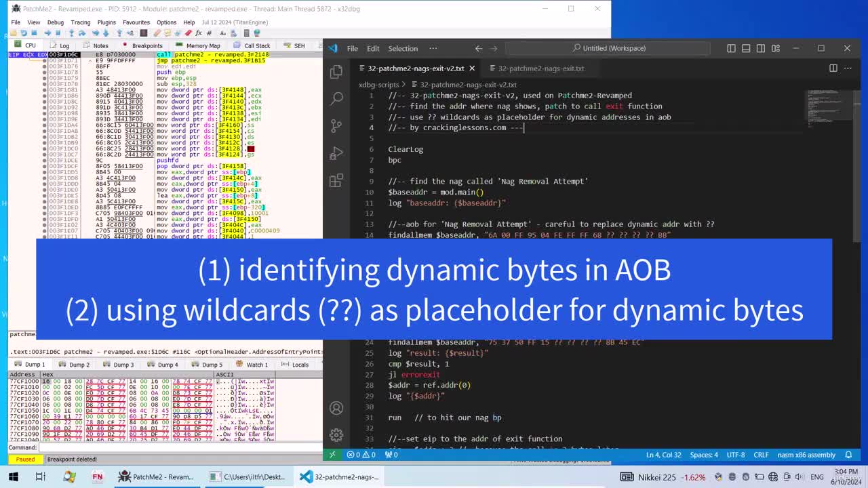Switch to x32dbg Memory Map tab
Viewport: 868px width, 488px height.
(197, 45)
